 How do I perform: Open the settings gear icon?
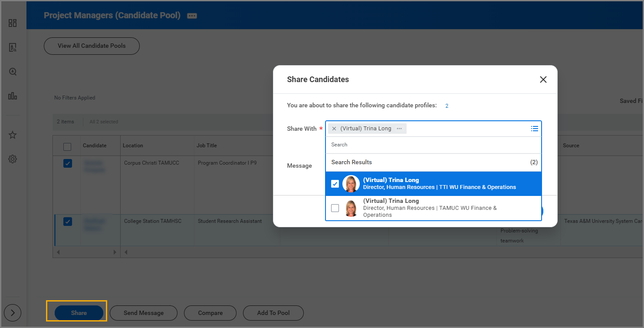tap(13, 159)
